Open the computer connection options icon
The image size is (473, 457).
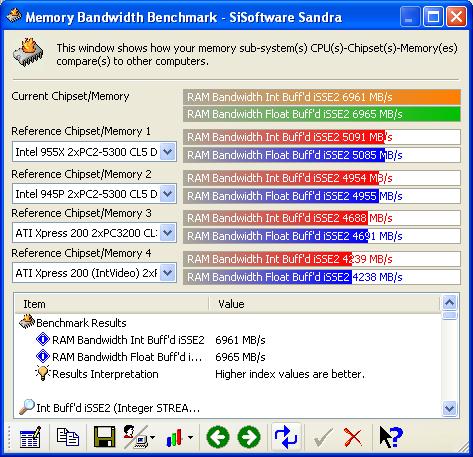tap(135, 437)
